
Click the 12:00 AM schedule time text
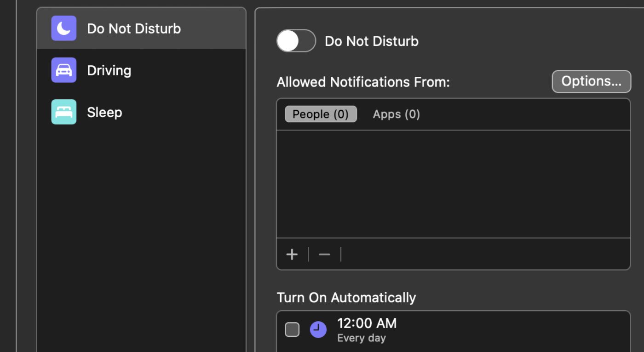[x=367, y=324]
